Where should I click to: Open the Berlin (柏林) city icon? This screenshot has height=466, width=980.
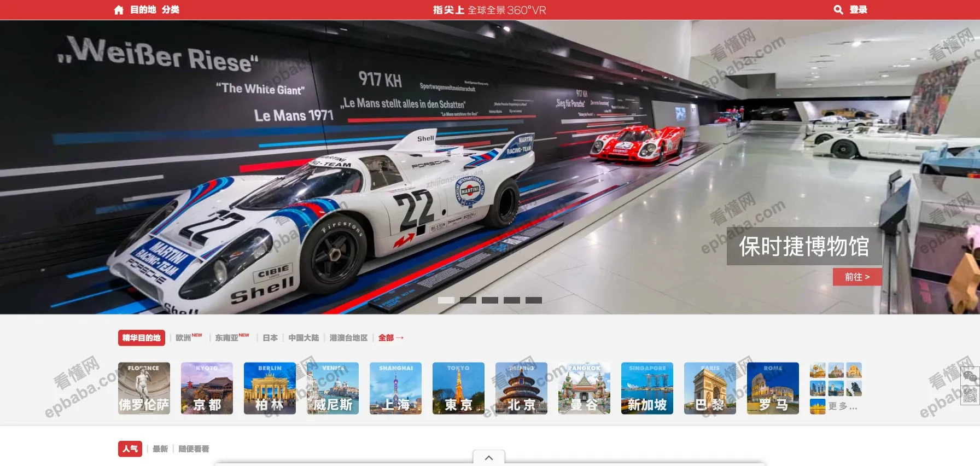tap(270, 388)
